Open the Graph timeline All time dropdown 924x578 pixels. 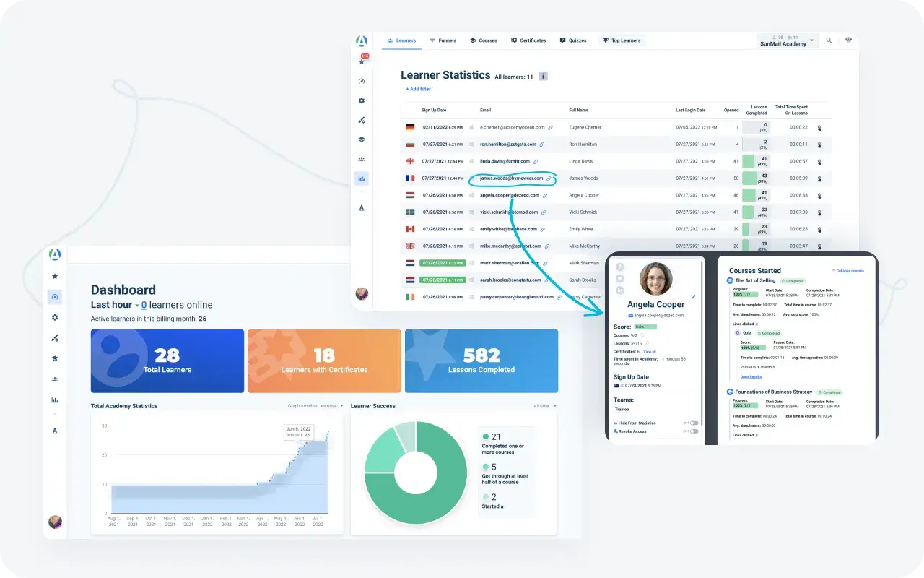[331, 406]
